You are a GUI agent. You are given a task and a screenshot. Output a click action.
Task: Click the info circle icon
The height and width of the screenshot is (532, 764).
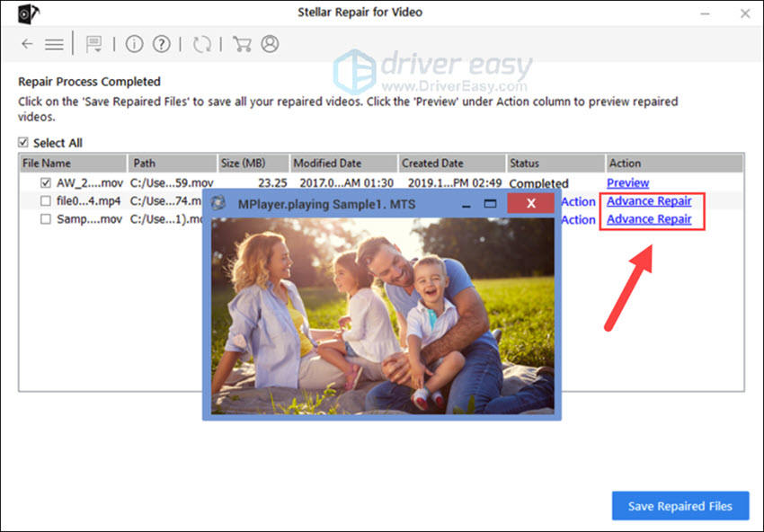(134, 44)
